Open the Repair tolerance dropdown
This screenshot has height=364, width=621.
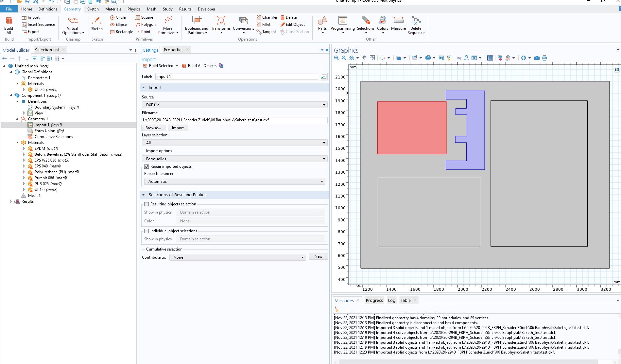[234, 182]
